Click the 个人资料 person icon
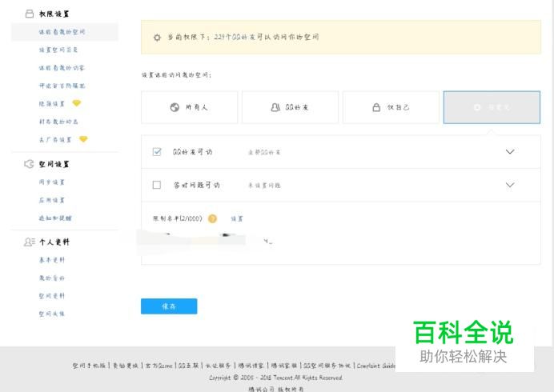The width and height of the screenshot is (554, 392). (x=30, y=242)
